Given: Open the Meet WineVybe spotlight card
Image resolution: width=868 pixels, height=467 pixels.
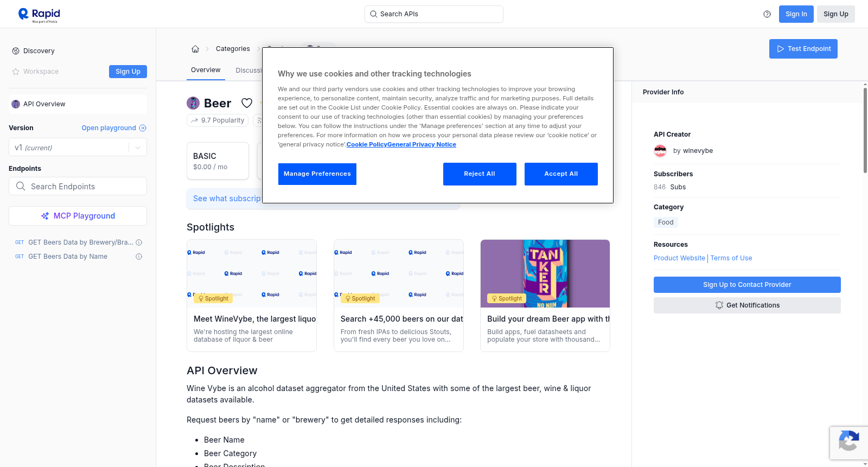Looking at the screenshot, I should [252, 296].
